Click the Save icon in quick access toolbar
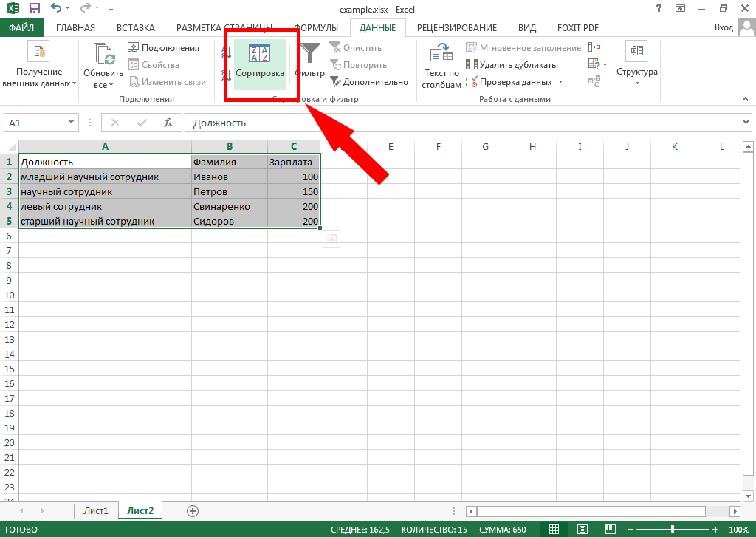Image resolution: width=756 pixels, height=537 pixels. (34, 9)
